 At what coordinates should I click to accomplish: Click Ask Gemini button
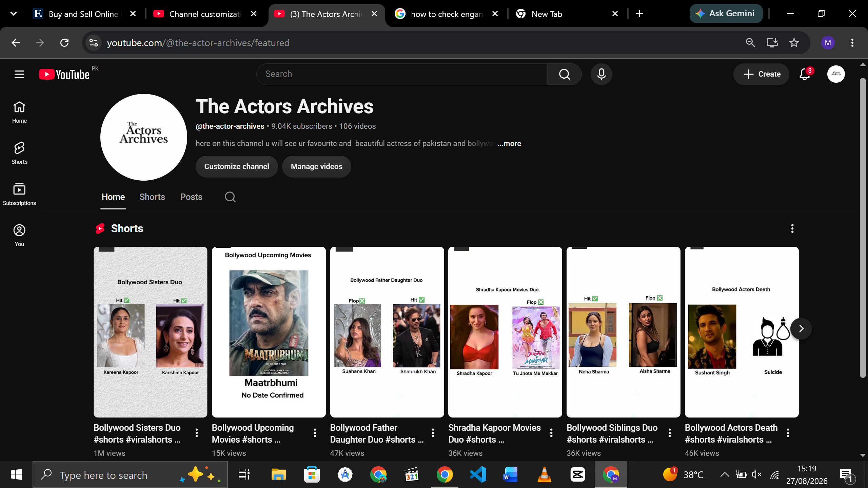click(726, 14)
